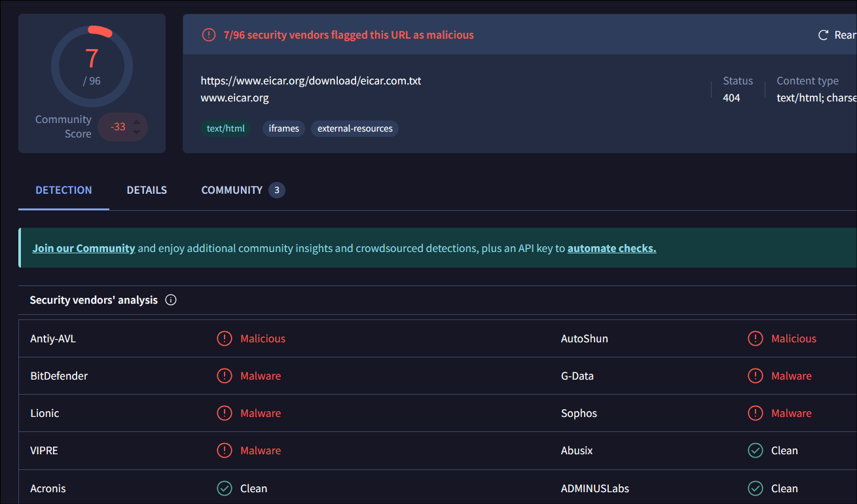Image resolution: width=857 pixels, height=504 pixels.
Task: Click the warning icon next to Antiy-AVL result
Action: [225, 338]
